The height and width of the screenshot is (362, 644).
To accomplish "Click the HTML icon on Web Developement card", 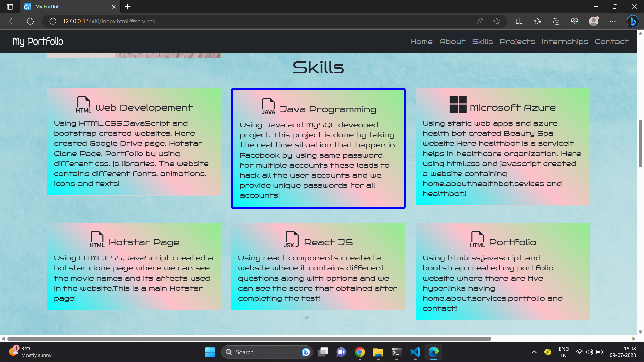I will (83, 104).
